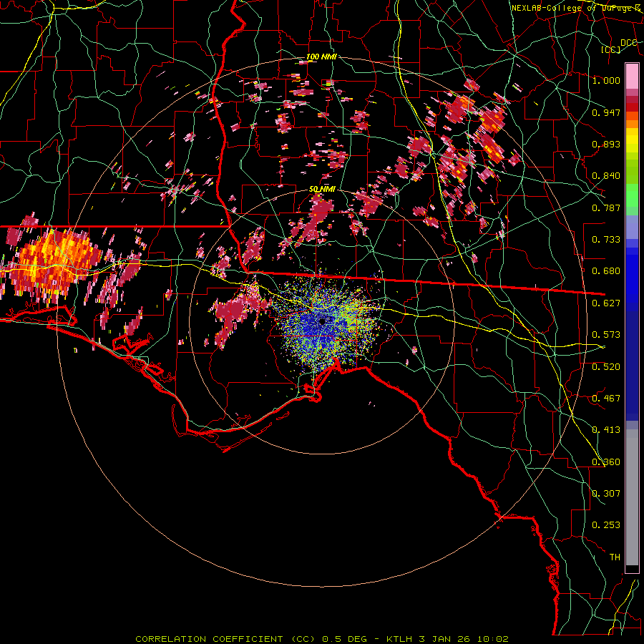
Task: Click the 0.253 legend value
Action: (x=606, y=525)
